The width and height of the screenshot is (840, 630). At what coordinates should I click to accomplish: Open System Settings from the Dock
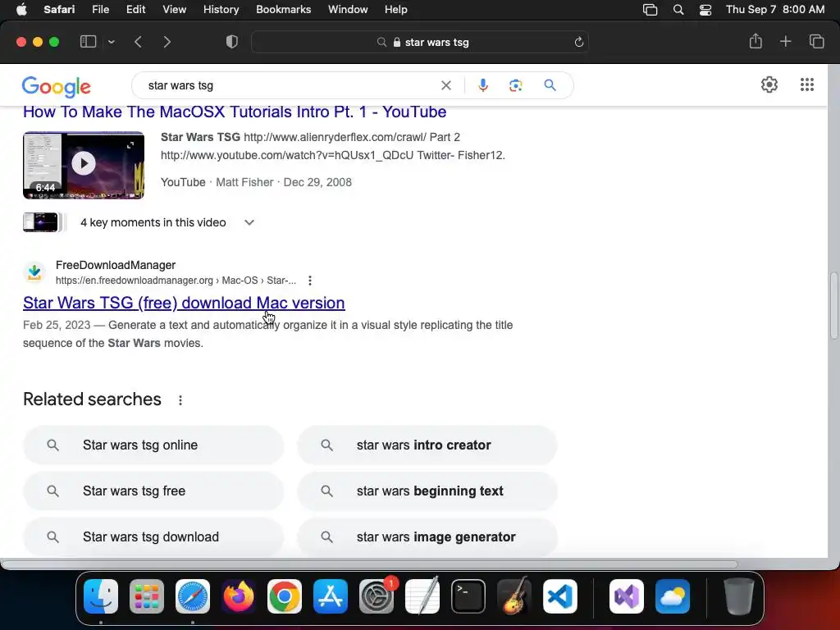pos(376,596)
